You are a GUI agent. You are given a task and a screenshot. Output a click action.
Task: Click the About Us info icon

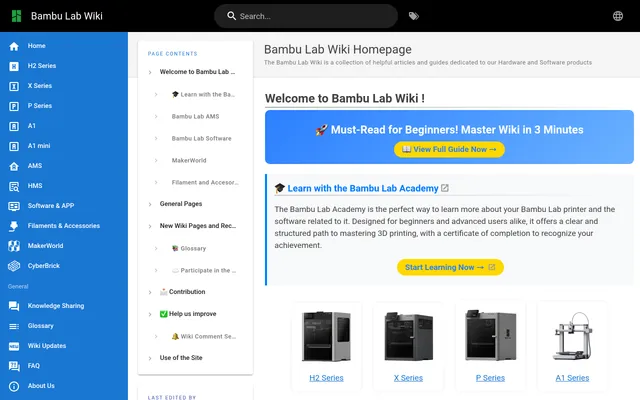(14, 386)
